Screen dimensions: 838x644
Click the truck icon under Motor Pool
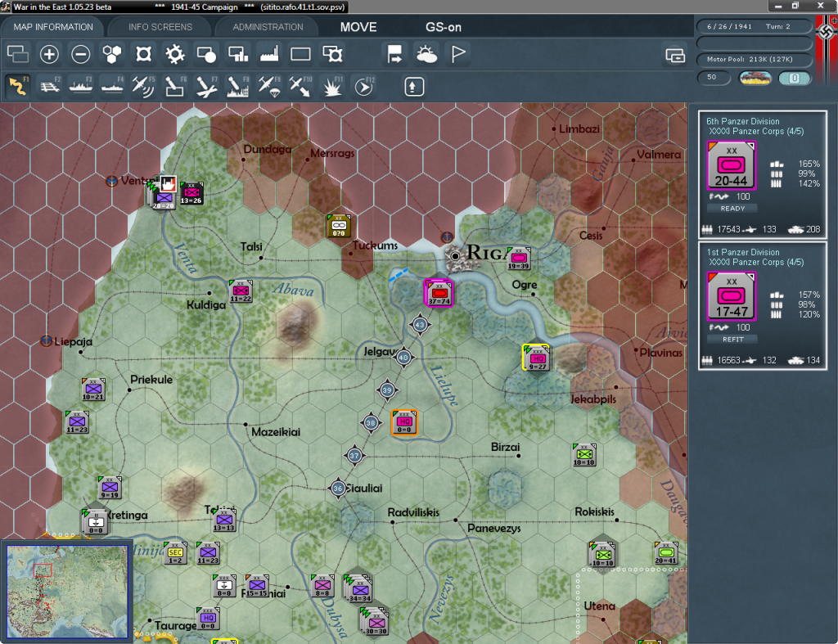click(755, 78)
